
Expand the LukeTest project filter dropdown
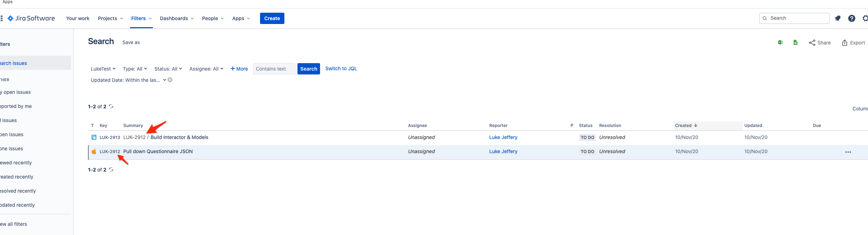103,69
